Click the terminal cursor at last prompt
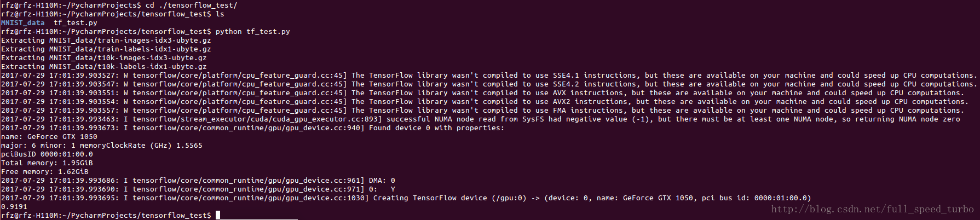This screenshot has width=980, height=220. (x=217, y=216)
